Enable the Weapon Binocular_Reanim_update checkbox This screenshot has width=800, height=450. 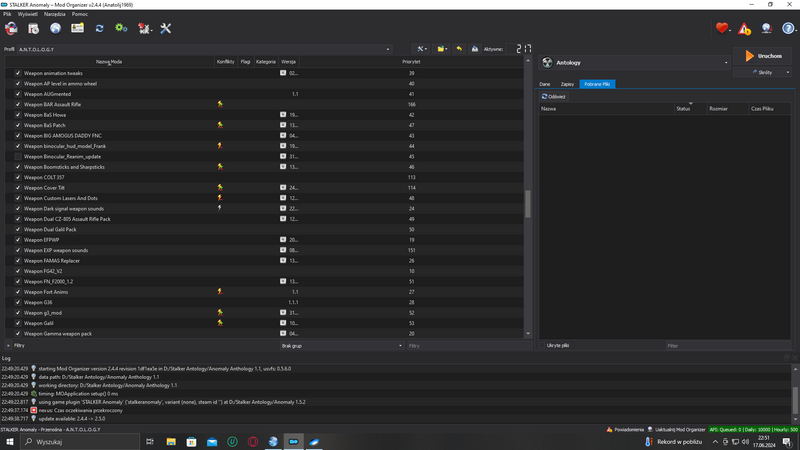click(x=18, y=156)
